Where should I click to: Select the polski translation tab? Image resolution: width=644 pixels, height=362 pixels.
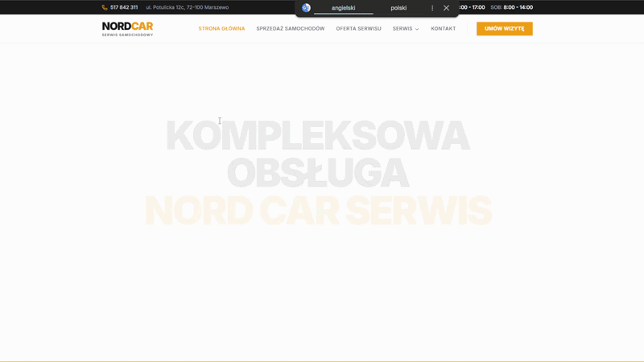point(398,8)
